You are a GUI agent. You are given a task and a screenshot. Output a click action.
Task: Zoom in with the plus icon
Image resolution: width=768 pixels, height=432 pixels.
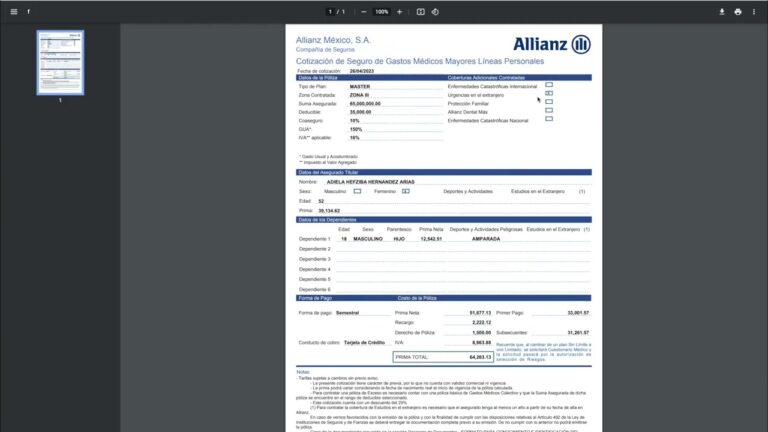click(399, 12)
